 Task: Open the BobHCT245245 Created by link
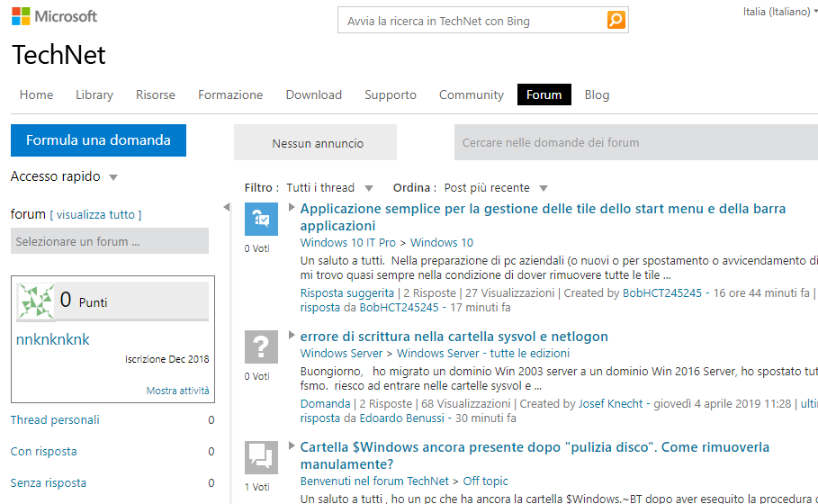(x=662, y=293)
